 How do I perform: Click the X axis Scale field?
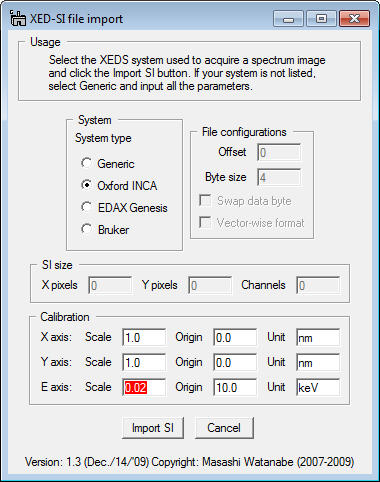[144, 337]
